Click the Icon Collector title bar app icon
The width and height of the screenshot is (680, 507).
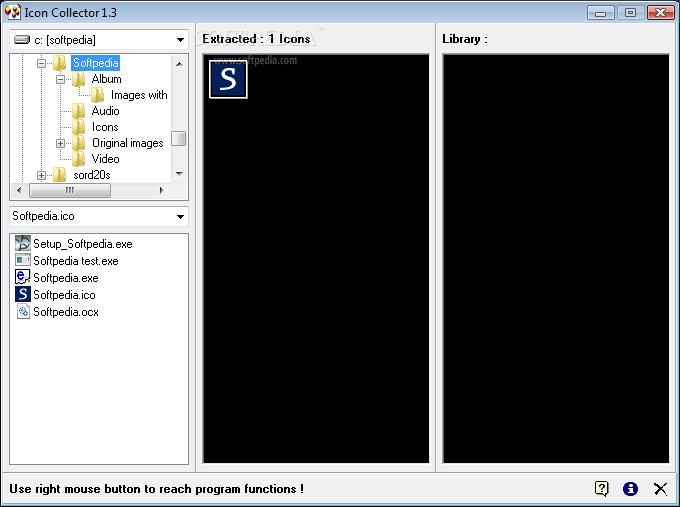[x=12, y=12]
